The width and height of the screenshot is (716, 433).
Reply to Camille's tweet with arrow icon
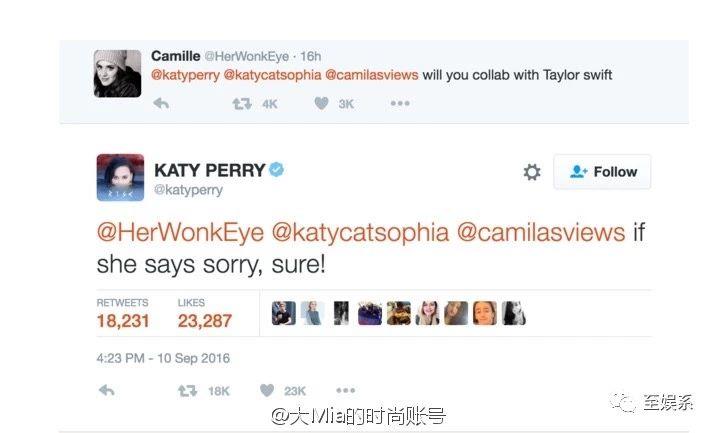click(161, 104)
